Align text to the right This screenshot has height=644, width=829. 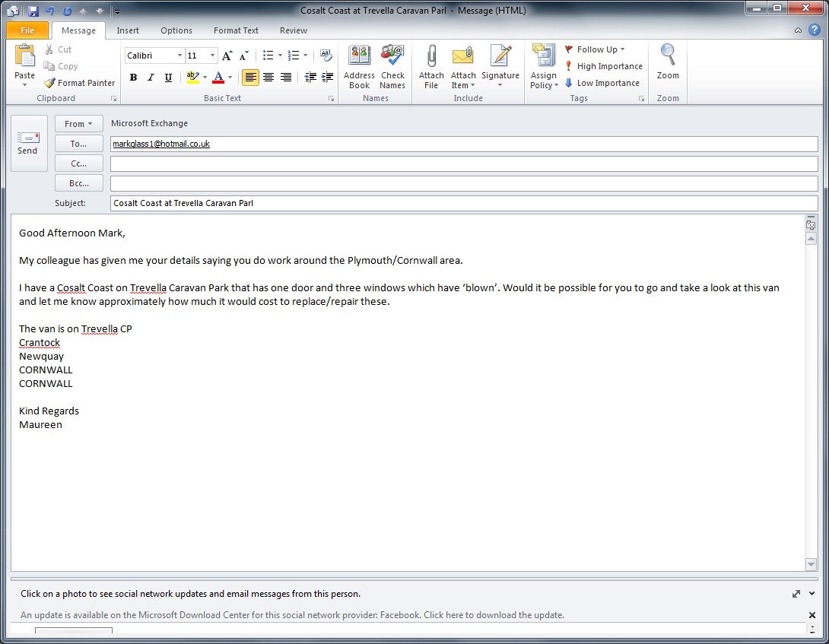286,78
